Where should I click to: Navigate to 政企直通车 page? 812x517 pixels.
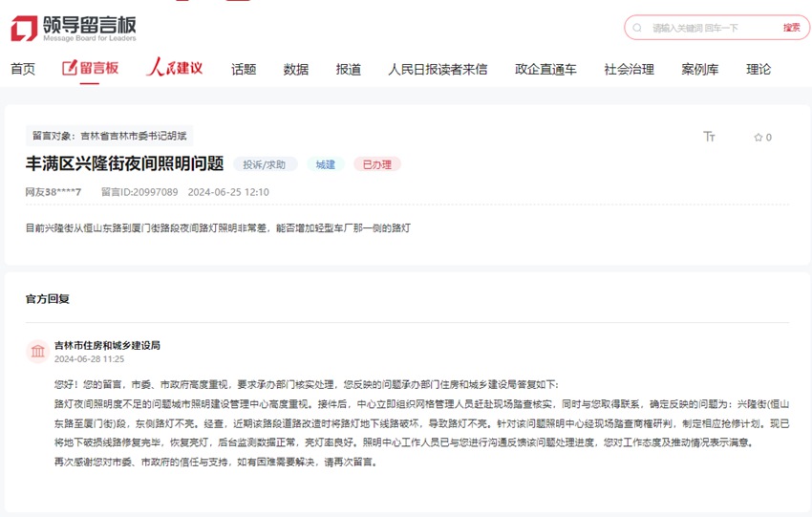[545, 69]
